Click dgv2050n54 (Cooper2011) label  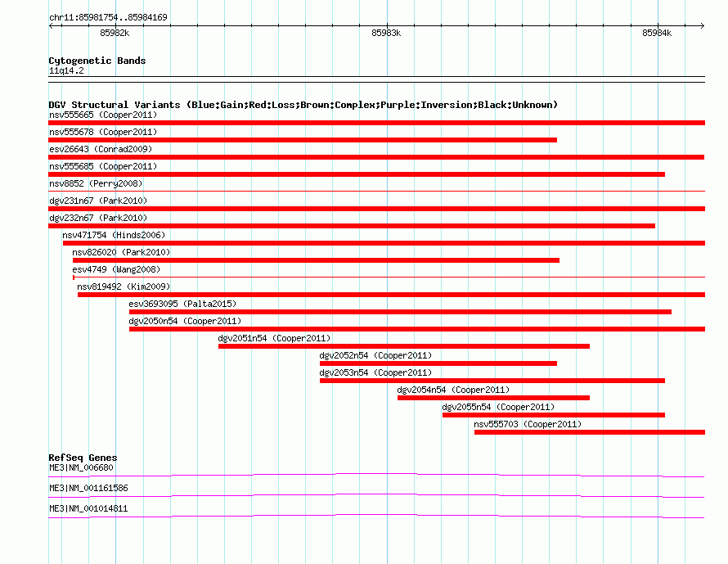185,321
